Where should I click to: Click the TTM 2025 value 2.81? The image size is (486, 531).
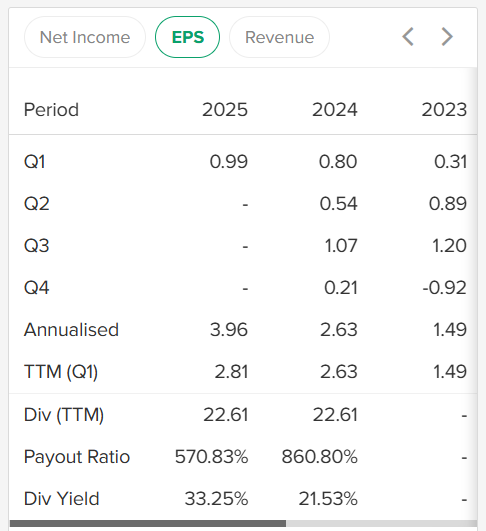click(x=231, y=371)
